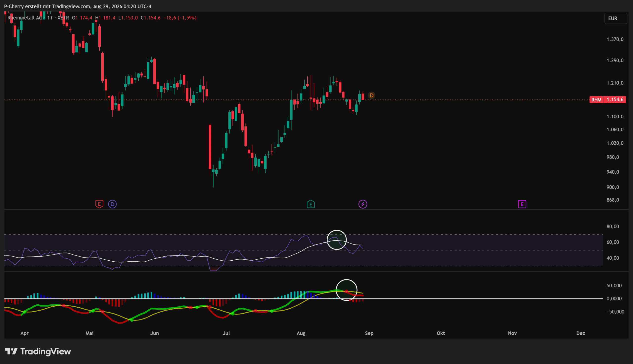
Task: Click the Nov label on time axis
Action: 512,333
